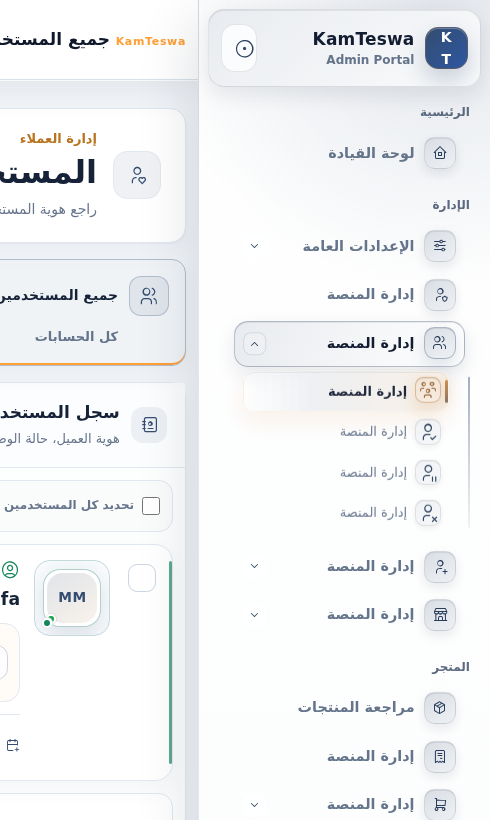Click the store building icon in sidebar
490x820 pixels.
coord(440,614)
